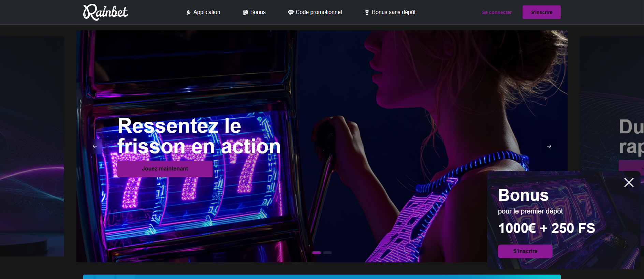Select the second carousel slide indicator
The image size is (644, 279).
pos(327,253)
